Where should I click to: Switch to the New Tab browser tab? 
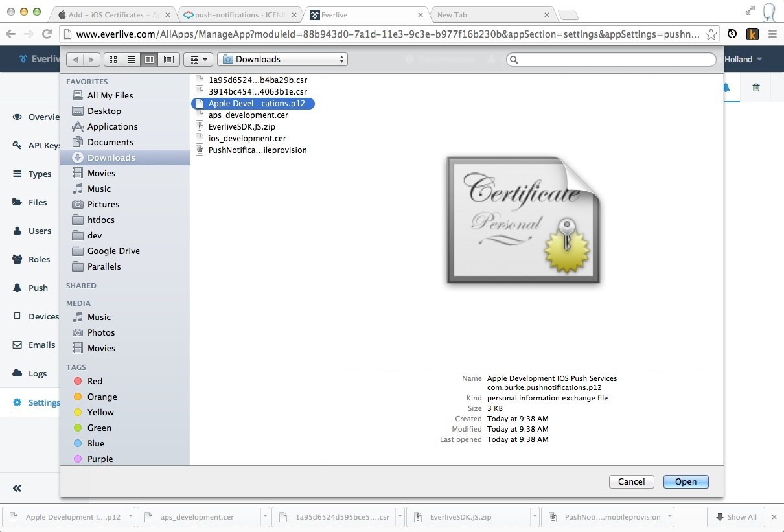point(489,15)
